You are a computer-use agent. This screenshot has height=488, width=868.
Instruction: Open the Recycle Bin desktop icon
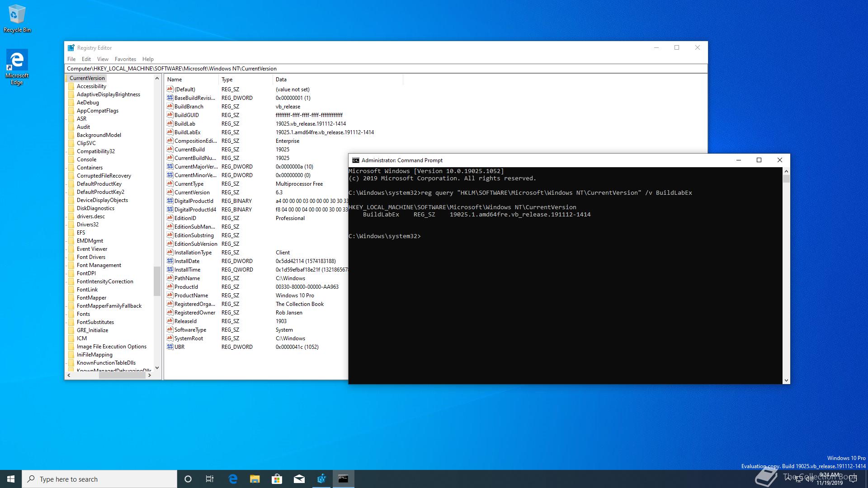17,19
